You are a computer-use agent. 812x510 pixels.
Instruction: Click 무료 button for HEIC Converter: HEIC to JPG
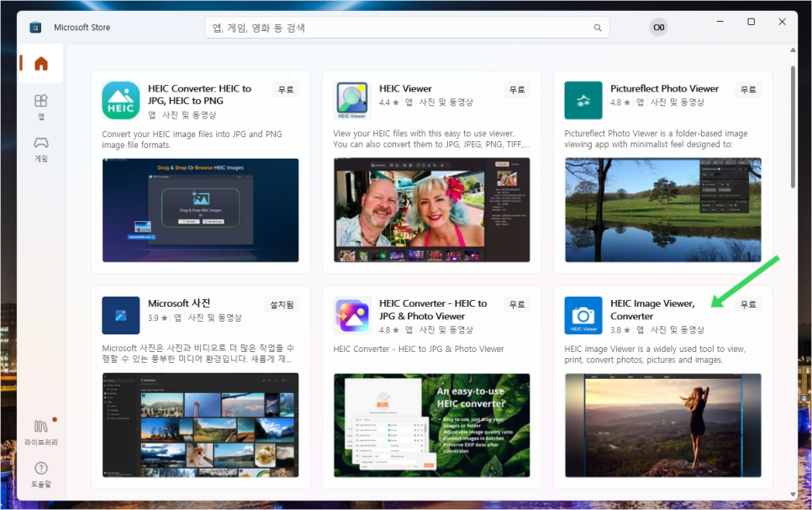[x=286, y=90]
